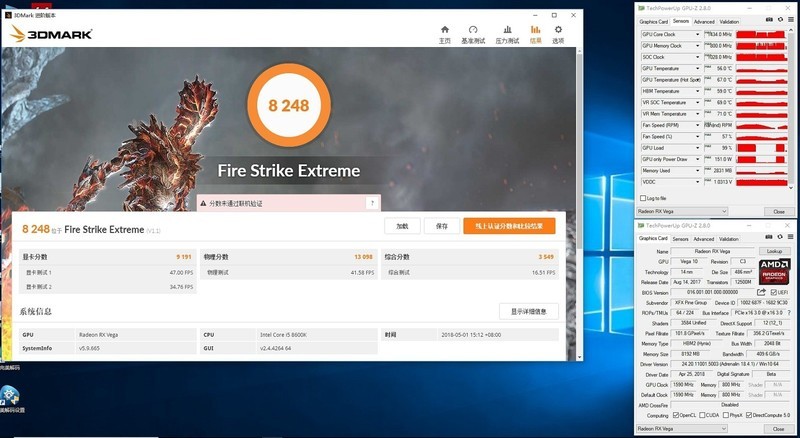This screenshot has width=800, height=438.
Task: Open the HBM Temperature sensor dropdown
Action: pyautogui.click(x=697, y=91)
